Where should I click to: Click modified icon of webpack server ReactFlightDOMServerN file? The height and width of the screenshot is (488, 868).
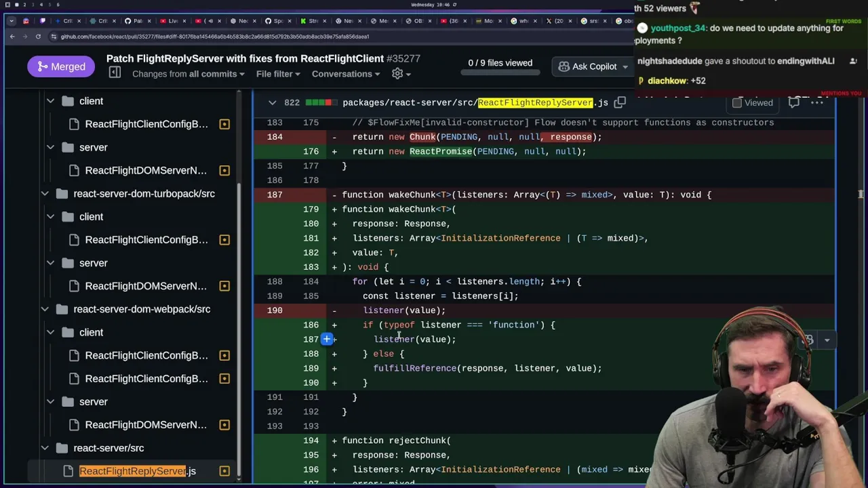point(224,424)
